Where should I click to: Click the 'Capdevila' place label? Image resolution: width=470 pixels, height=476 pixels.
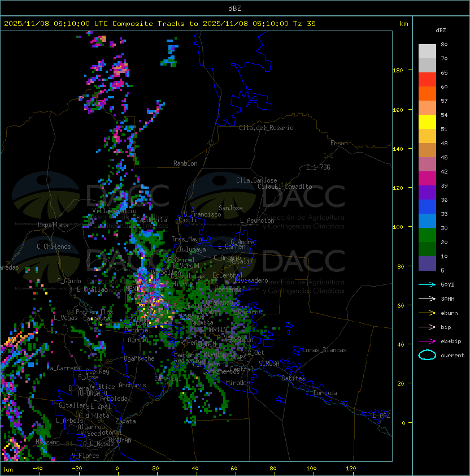151,220
